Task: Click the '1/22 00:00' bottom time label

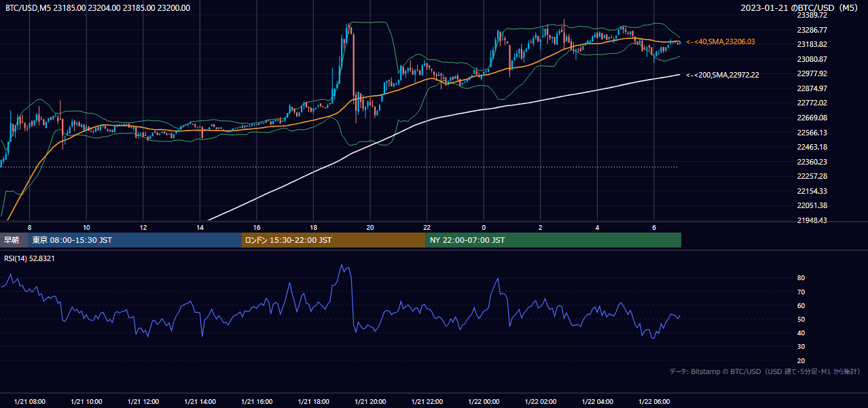Action: pos(484,402)
